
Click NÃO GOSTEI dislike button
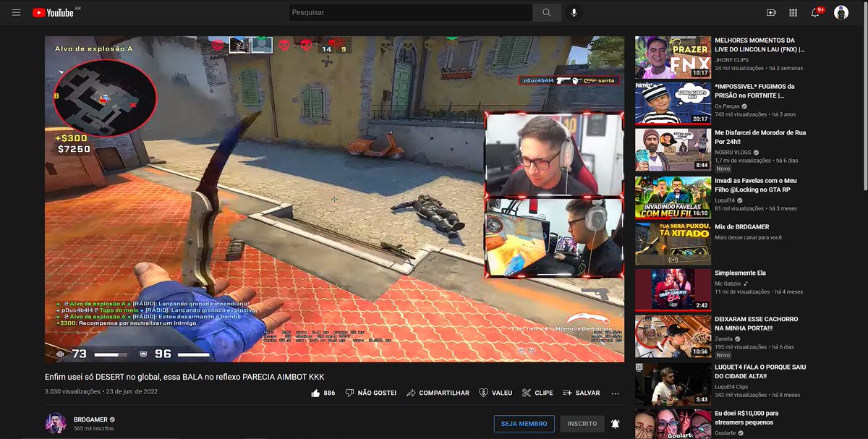(x=370, y=393)
